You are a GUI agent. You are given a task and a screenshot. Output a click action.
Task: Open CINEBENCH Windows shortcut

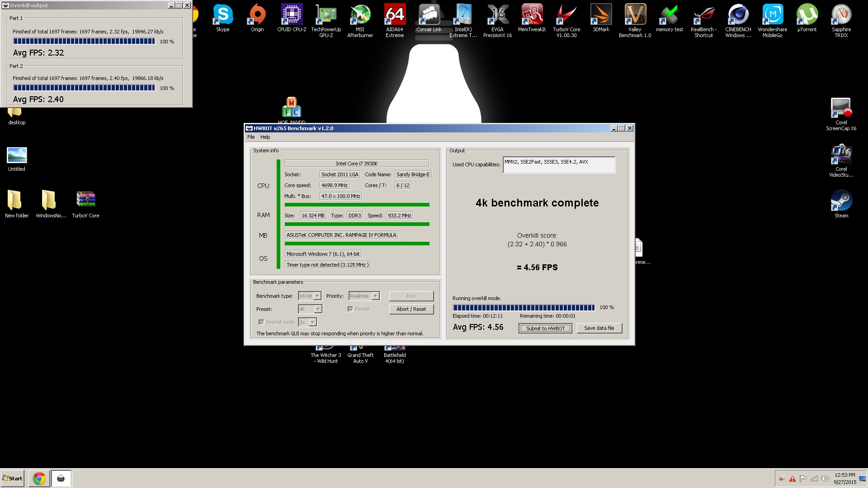738,21
